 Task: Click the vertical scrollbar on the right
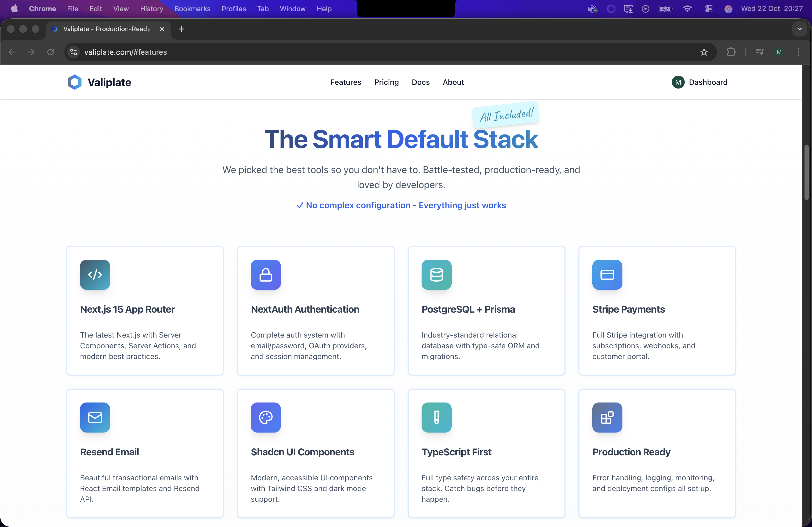click(x=807, y=172)
